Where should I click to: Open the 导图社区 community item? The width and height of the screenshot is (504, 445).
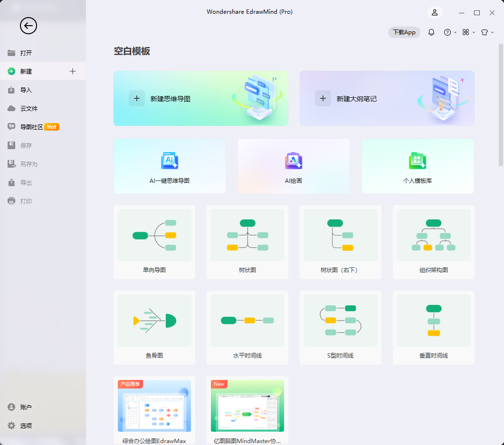click(x=43, y=127)
